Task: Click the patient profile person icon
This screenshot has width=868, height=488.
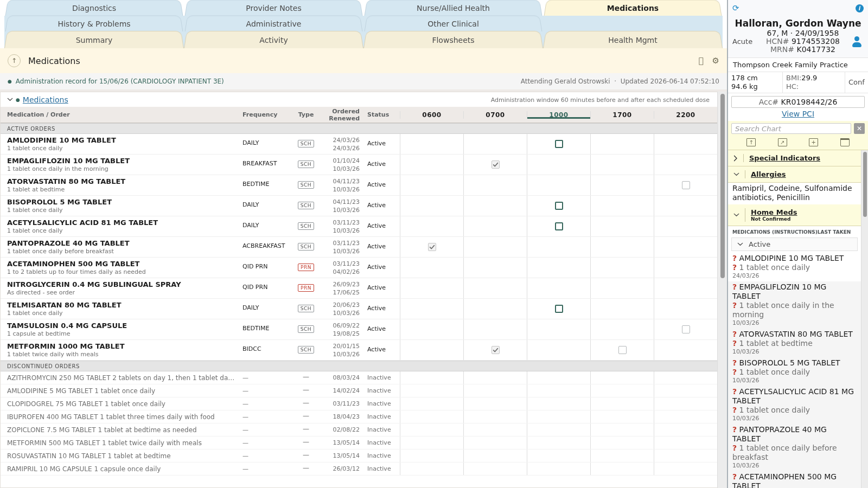Action: click(x=857, y=42)
